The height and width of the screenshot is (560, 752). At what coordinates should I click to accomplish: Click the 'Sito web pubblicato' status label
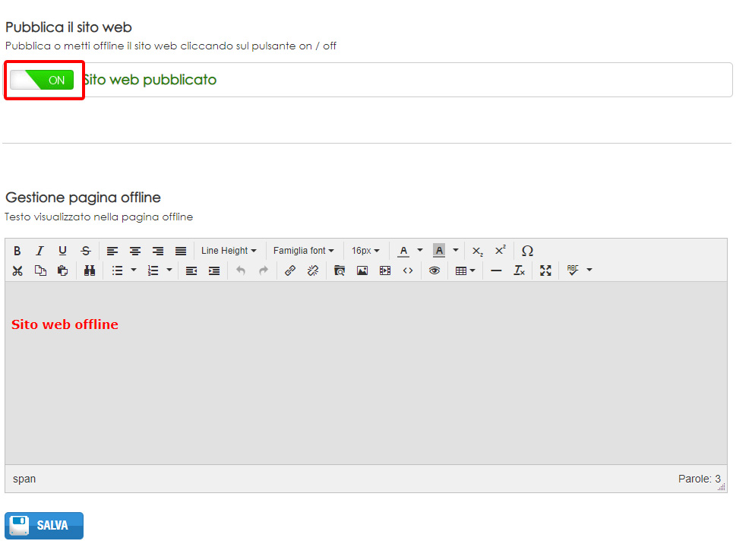[x=150, y=80]
